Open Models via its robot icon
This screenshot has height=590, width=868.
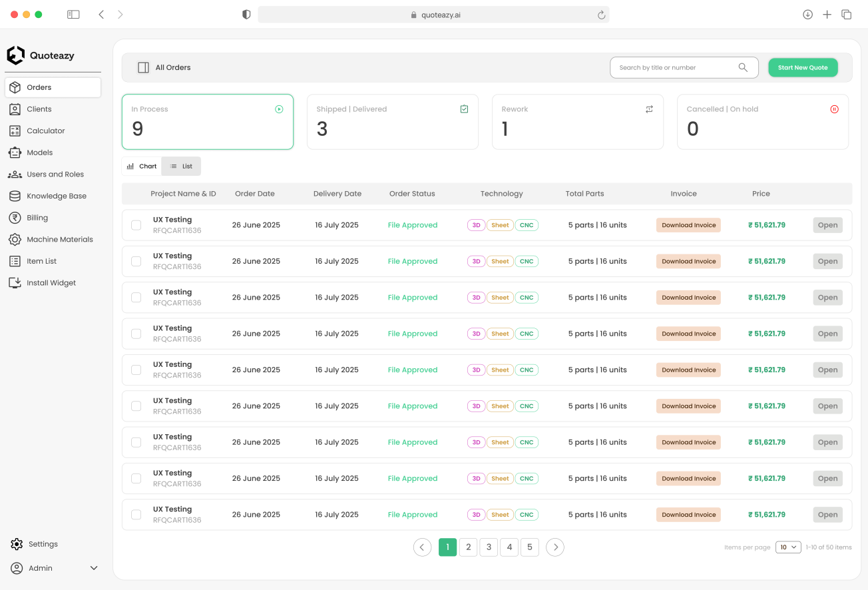(x=15, y=152)
